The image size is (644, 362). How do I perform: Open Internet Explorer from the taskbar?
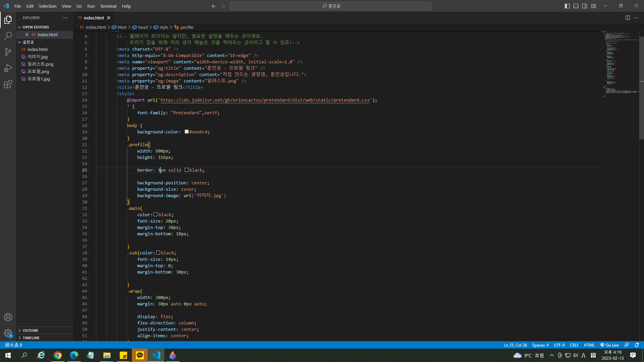41,355
